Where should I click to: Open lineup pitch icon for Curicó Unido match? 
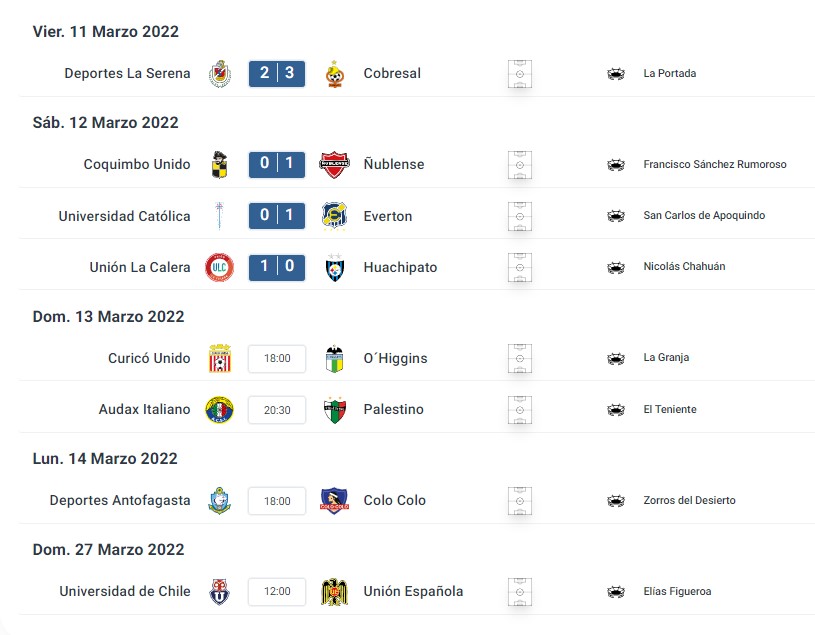click(520, 359)
